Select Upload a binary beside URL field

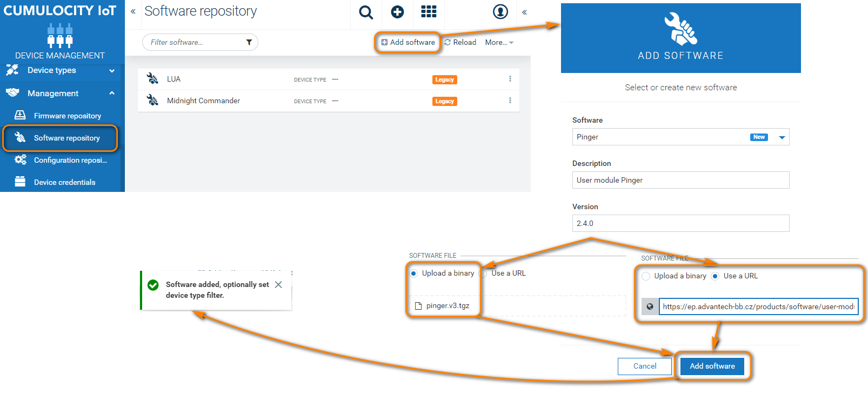point(646,276)
